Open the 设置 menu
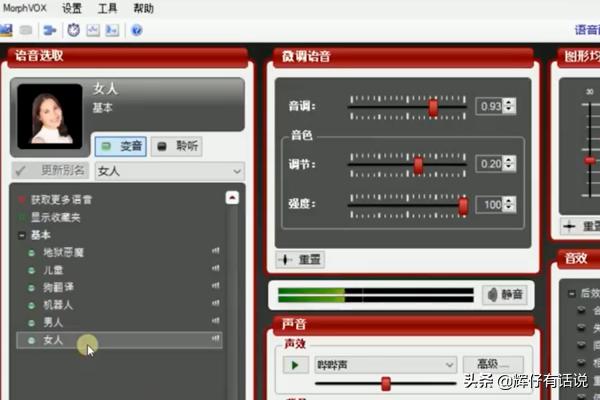The height and width of the screenshot is (400, 600). [72, 8]
